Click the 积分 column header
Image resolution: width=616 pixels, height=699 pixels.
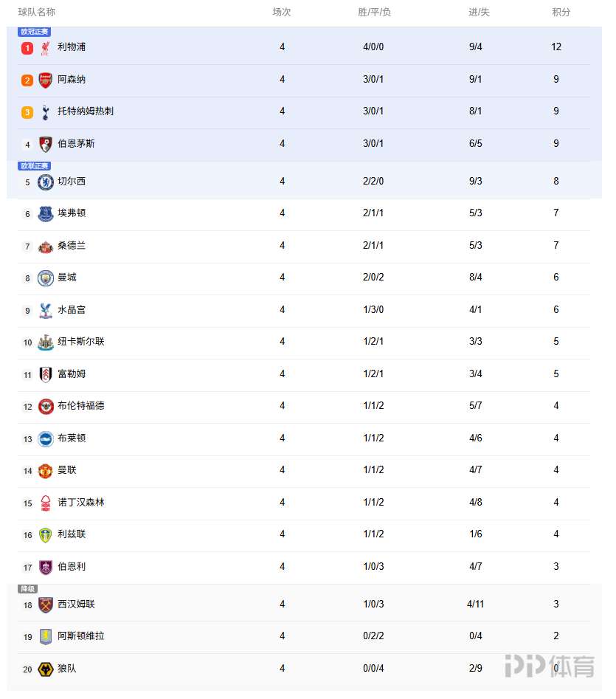561,13
